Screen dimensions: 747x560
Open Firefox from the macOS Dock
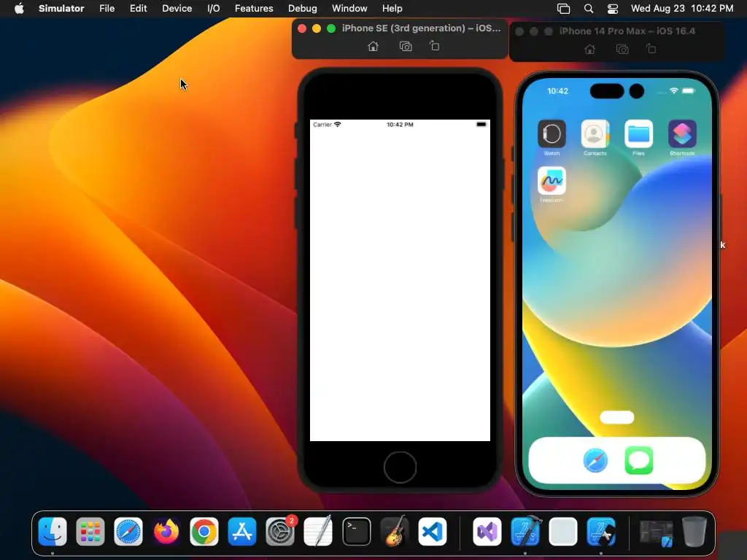pos(166,531)
